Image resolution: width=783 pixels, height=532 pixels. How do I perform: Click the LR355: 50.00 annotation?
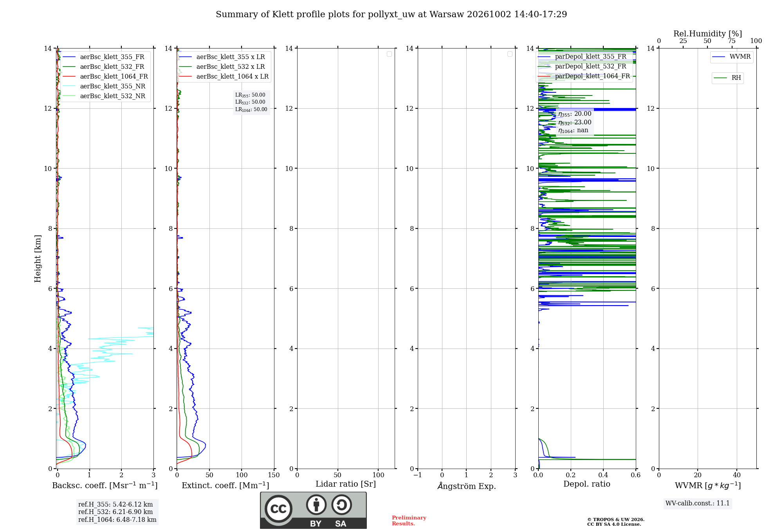click(x=250, y=95)
